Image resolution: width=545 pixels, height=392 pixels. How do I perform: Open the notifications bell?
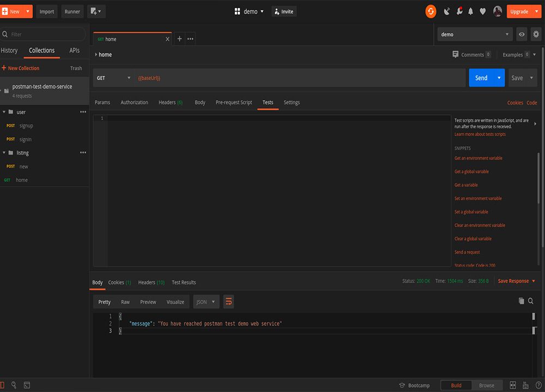(x=471, y=11)
